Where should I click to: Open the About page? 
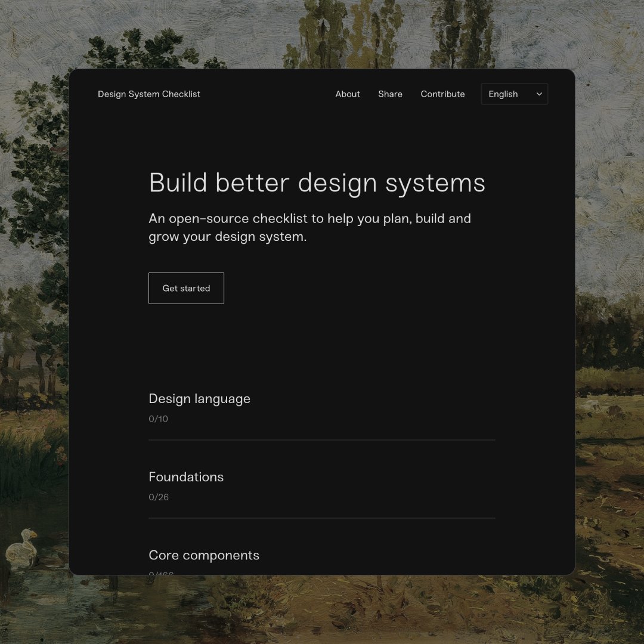click(x=348, y=94)
